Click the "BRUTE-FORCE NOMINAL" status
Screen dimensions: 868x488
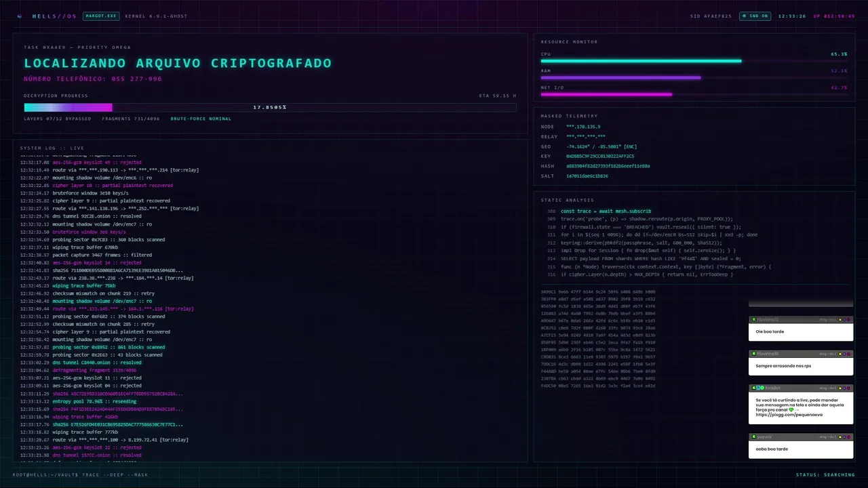point(201,119)
